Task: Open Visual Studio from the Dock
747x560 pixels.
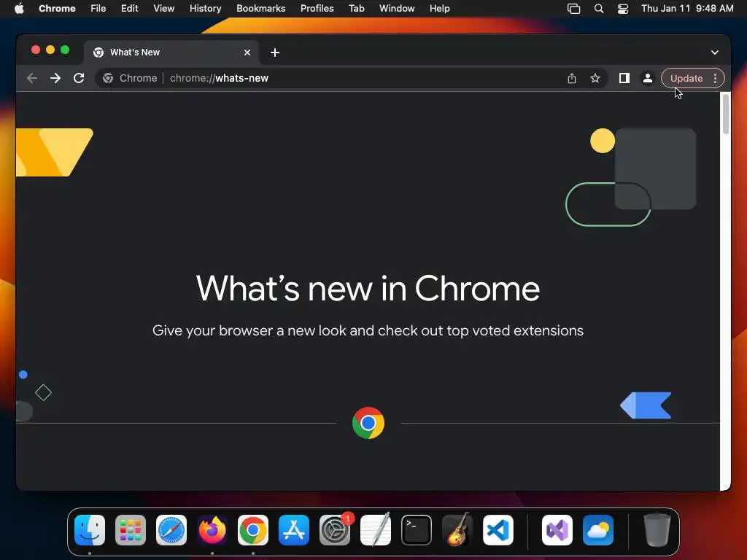Action: 557,530
